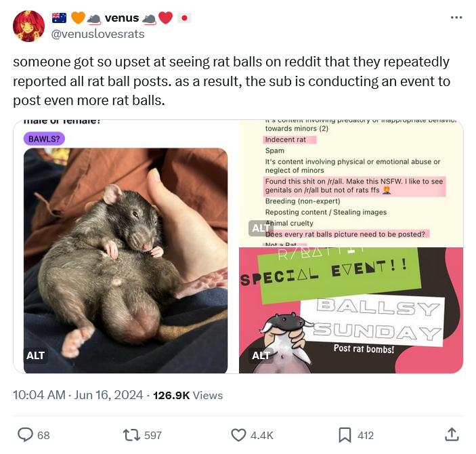Like the tweet with heart icon

[x=238, y=435]
